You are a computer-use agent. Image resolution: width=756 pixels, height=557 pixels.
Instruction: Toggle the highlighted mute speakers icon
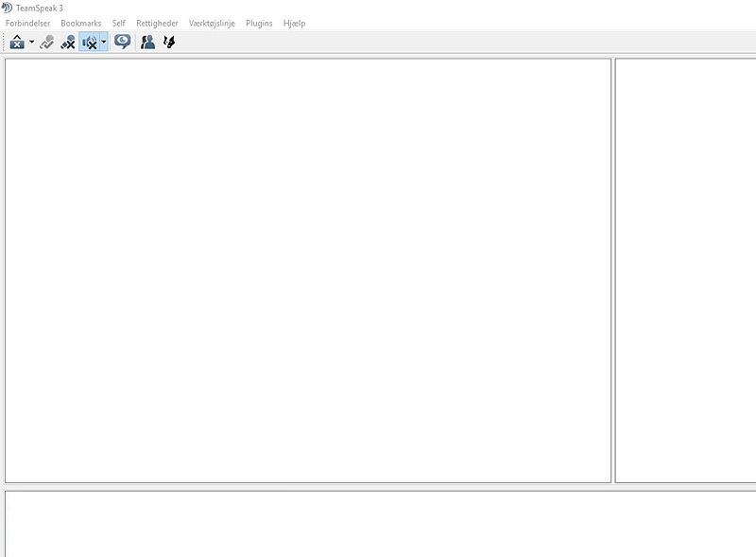90,42
